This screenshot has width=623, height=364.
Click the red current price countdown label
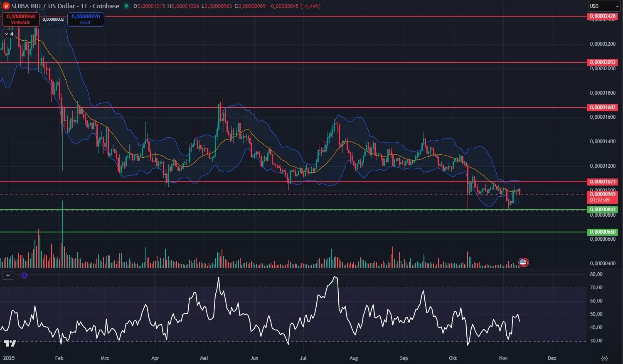click(x=602, y=197)
